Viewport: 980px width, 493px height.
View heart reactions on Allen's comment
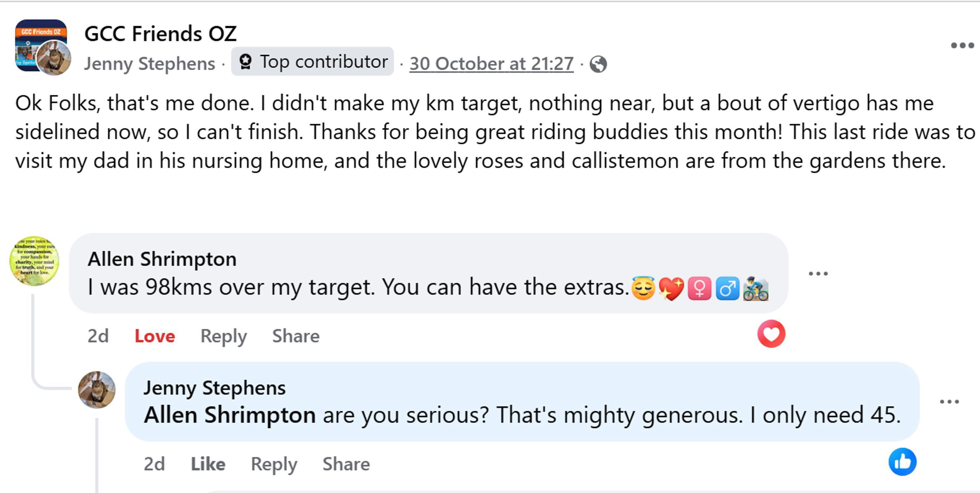(x=771, y=334)
